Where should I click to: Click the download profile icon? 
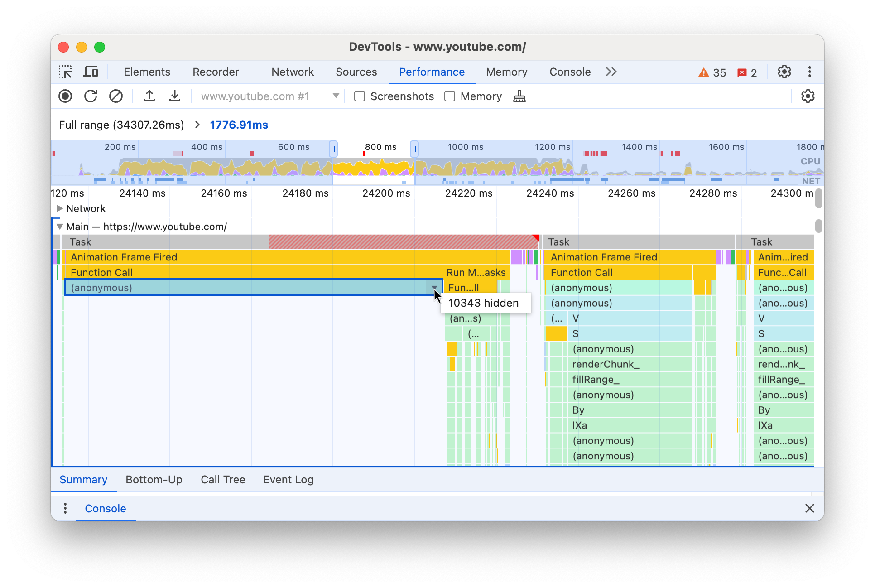tap(173, 96)
